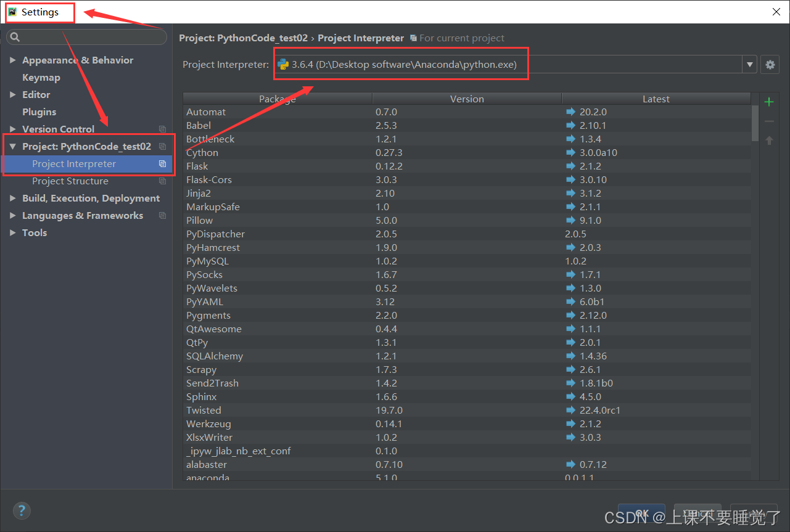Click the OK button
This screenshot has height=532, width=790.
(x=641, y=513)
